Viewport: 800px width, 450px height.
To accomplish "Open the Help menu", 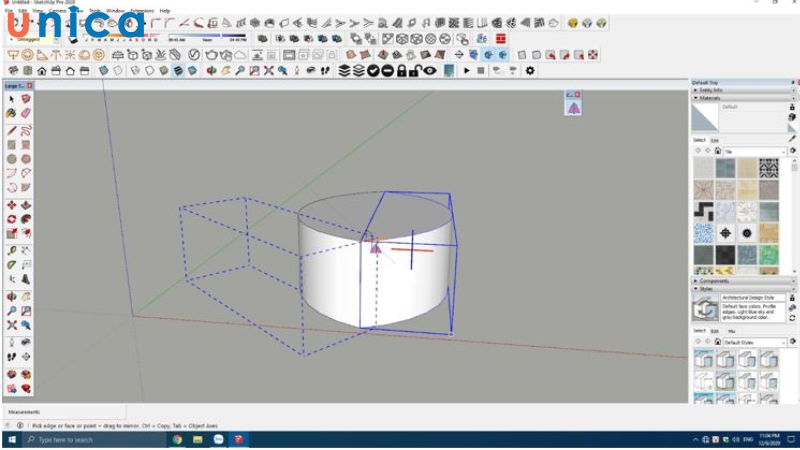I will pos(165,11).
